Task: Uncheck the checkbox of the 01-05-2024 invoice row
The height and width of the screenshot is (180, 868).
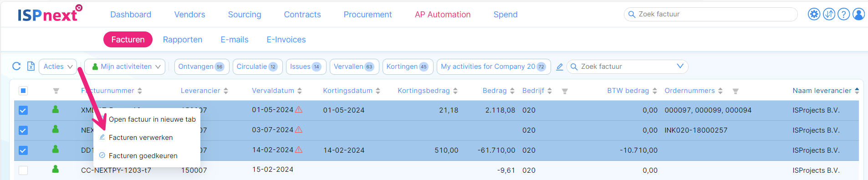Action: tap(23, 110)
